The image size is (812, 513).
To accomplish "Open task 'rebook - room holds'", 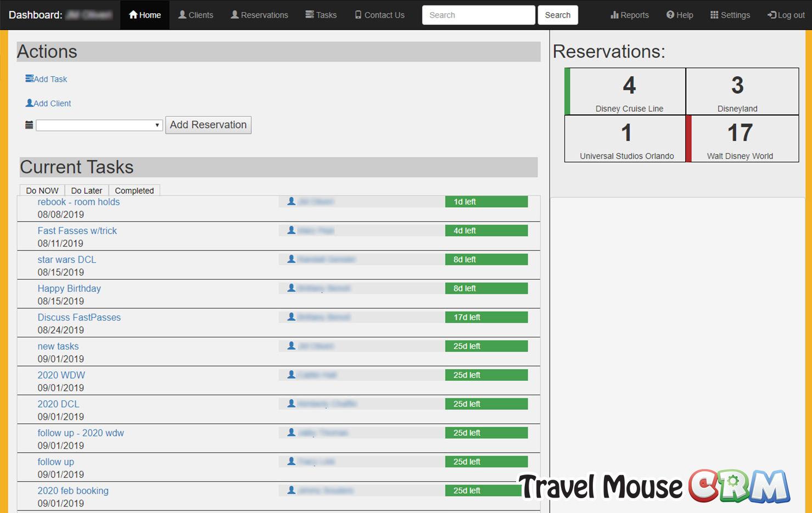I will [79, 202].
